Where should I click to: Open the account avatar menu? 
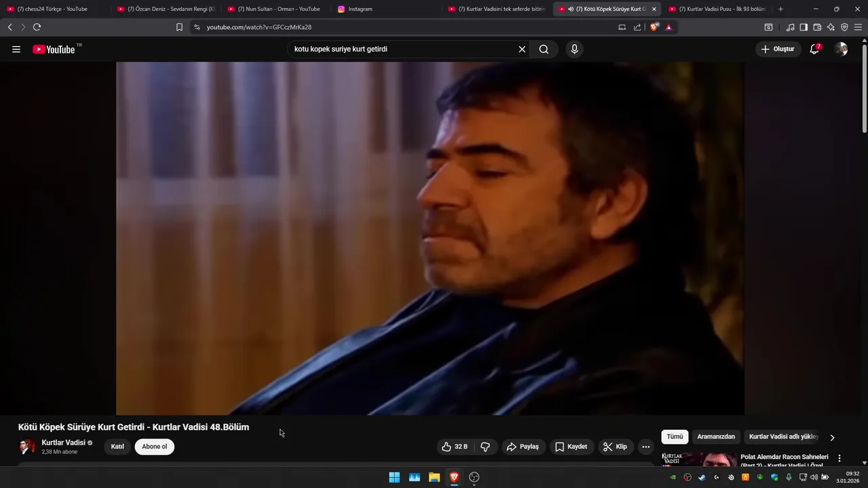[841, 49]
